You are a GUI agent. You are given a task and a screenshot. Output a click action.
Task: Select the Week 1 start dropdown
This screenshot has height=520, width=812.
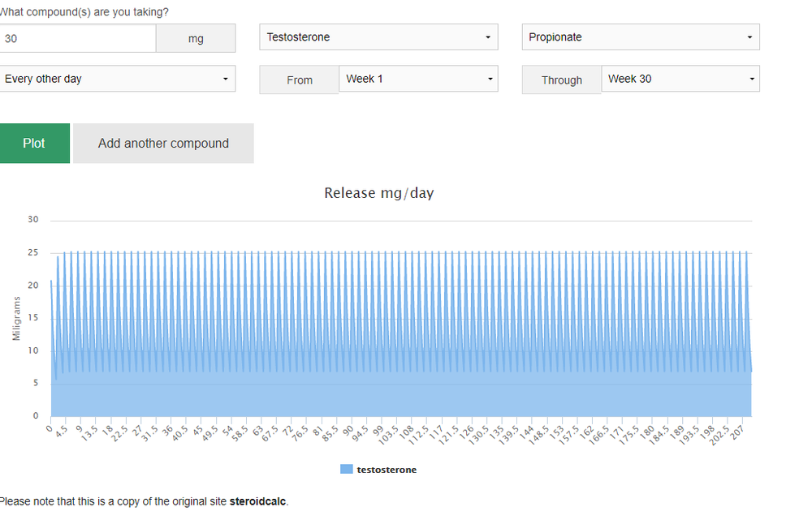tap(417, 79)
